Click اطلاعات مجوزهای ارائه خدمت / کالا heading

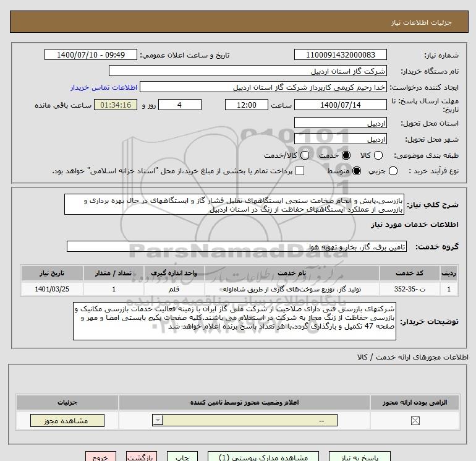(412, 357)
